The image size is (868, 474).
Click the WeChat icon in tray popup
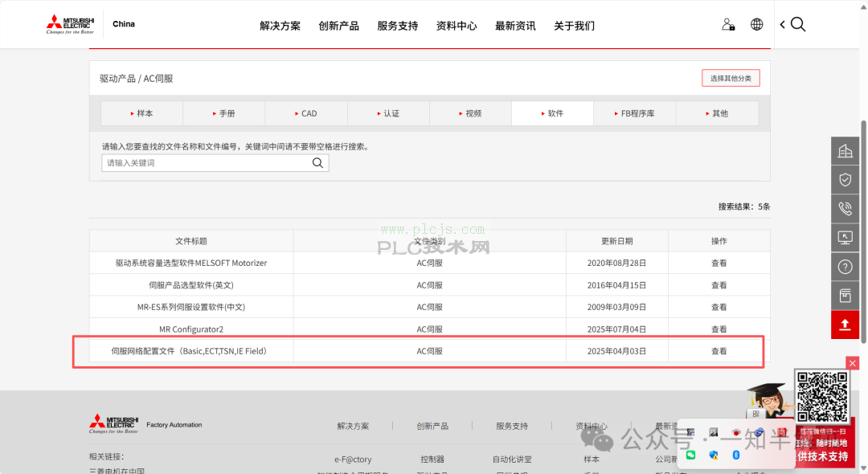coord(691,455)
